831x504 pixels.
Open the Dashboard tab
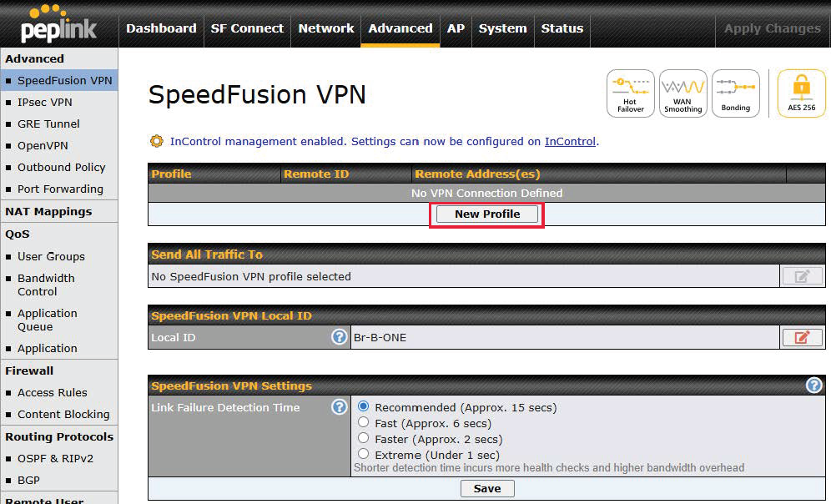161,28
